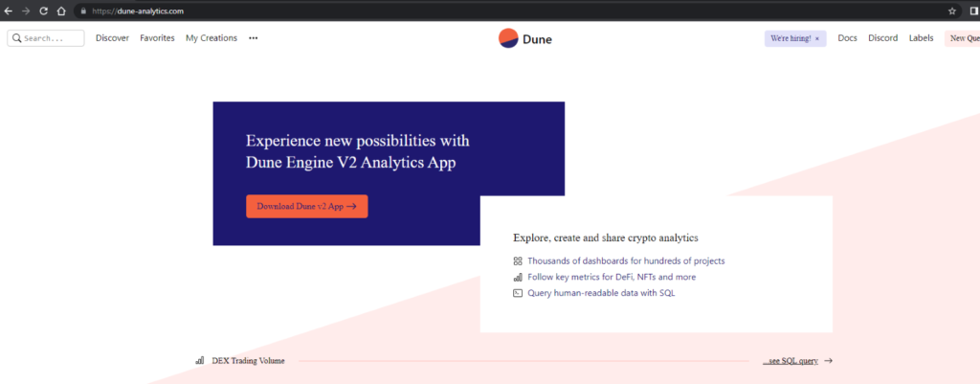Open the Labels page

[922, 38]
